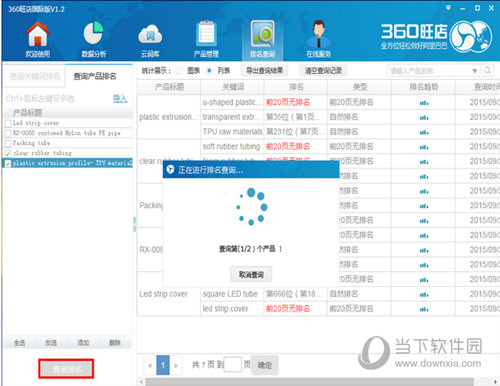500x386 pixels.
Task: Click the 全选 select all button
Action: pyautogui.click(x=19, y=343)
